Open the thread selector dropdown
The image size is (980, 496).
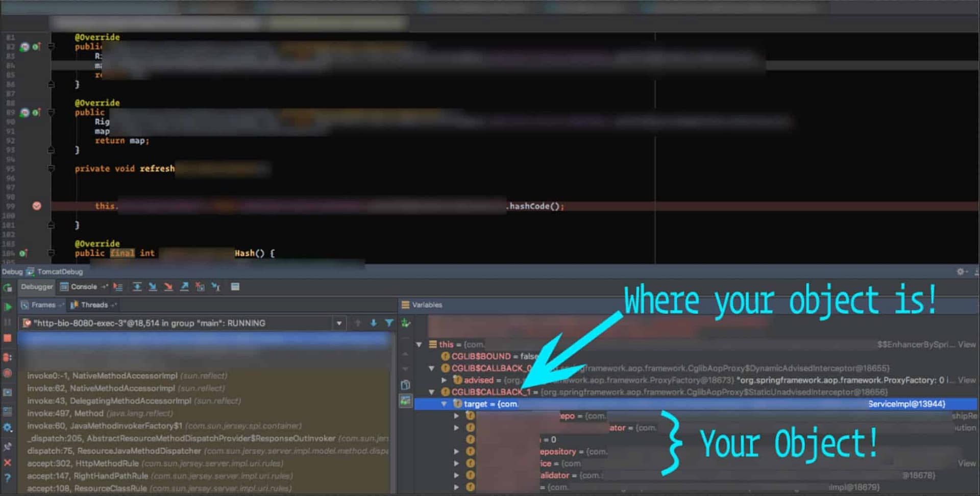(339, 323)
